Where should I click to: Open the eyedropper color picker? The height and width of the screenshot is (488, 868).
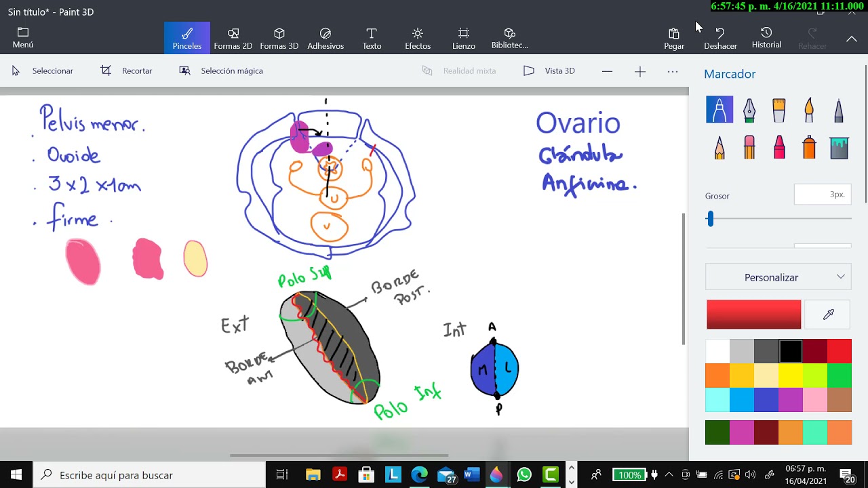(828, 314)
